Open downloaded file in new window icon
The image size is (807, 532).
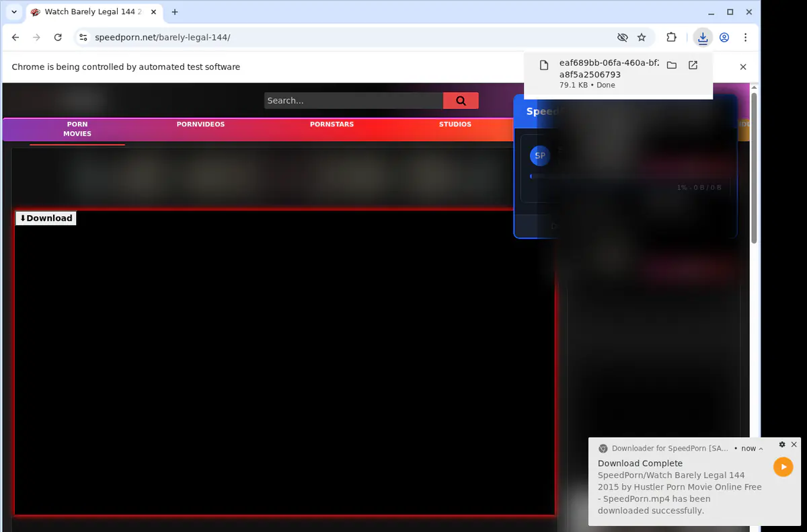coord(693,65)
